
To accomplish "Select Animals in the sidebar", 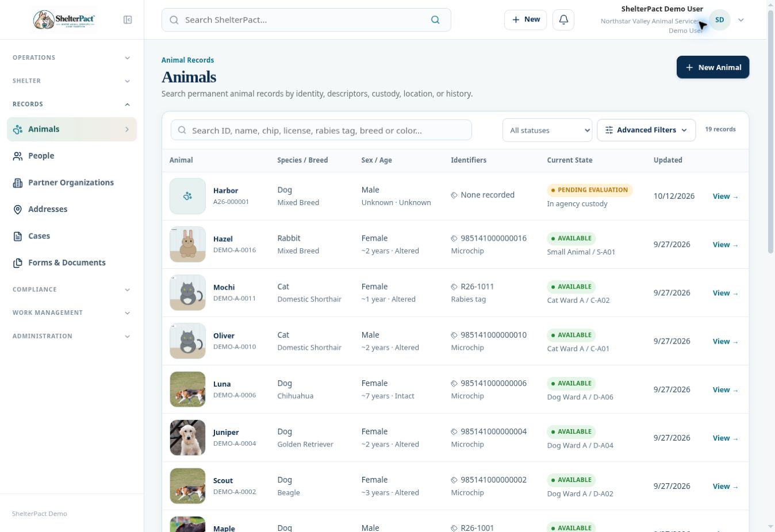I will point(72,129).
